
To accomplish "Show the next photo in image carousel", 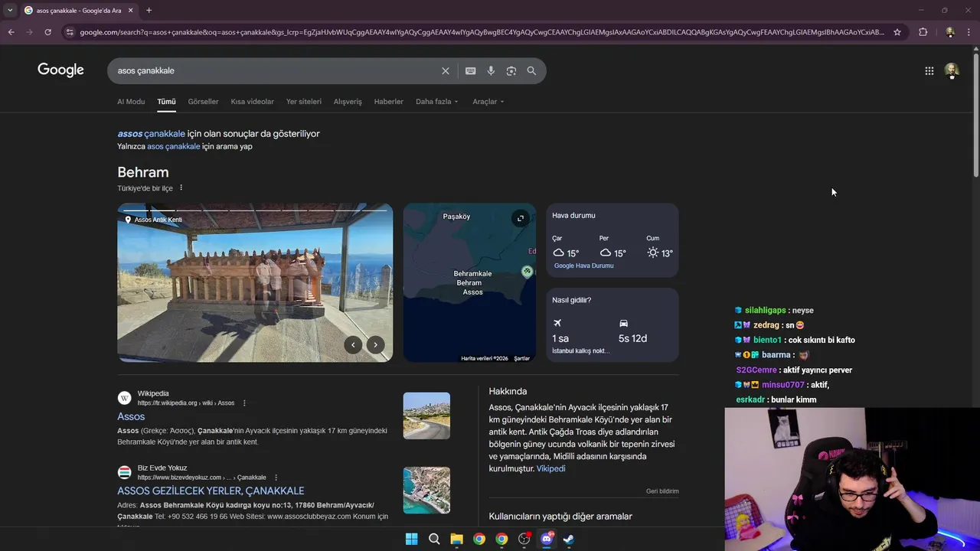I will [375, 344].
